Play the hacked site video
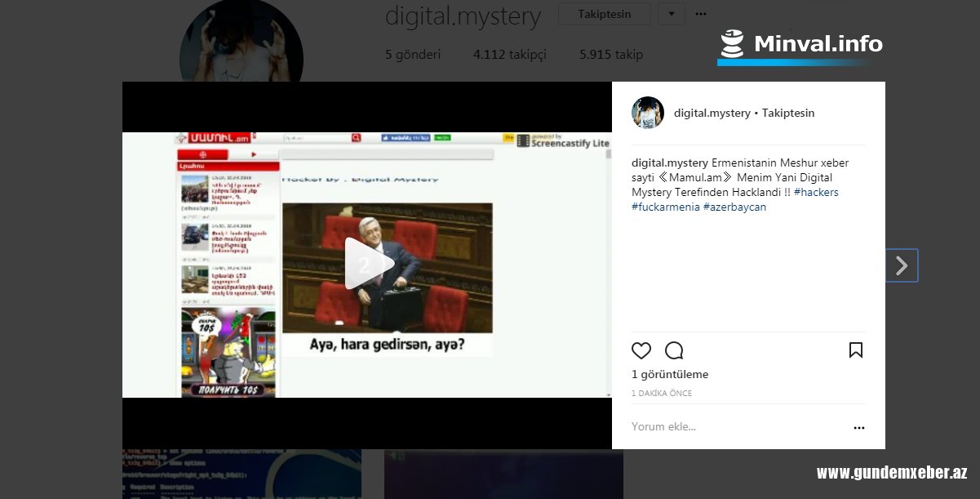Image resolution: width=980 pixels, height=499 pixels. pos(369,264)
